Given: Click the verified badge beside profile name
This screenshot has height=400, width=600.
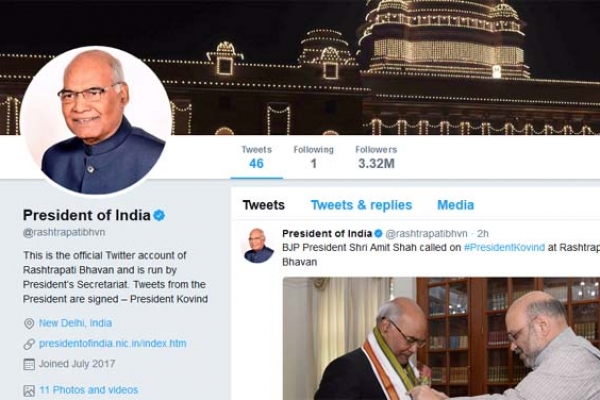Looking at the screenshot, I should (159, 215).
